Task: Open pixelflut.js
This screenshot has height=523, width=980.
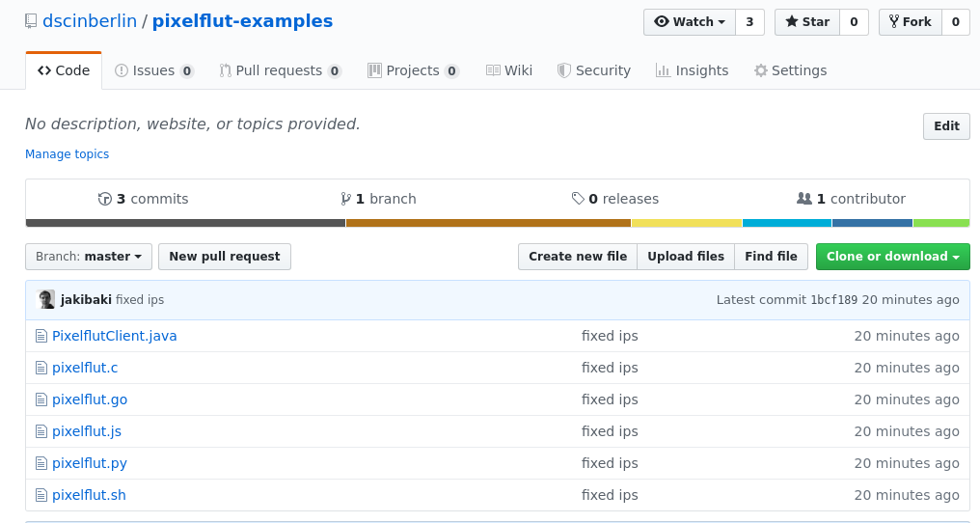Action: 87,431
